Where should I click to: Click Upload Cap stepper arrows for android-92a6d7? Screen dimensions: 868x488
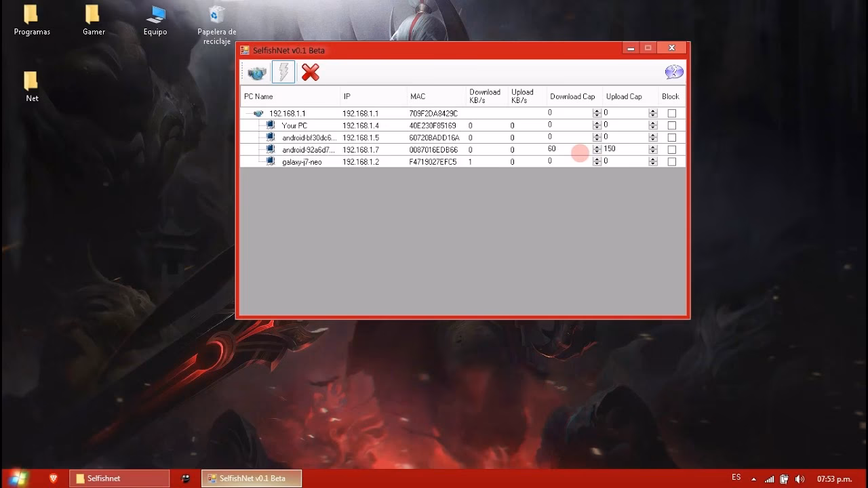coord(653,149)
